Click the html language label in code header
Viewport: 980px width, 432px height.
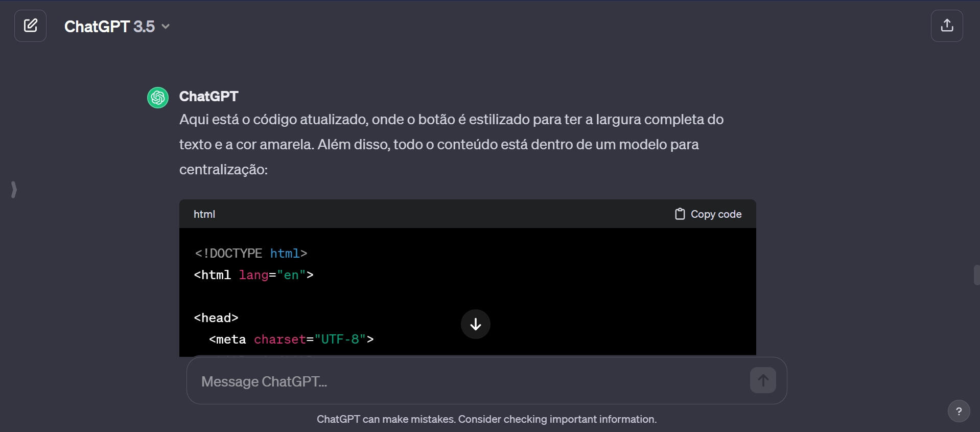(x=204, y=214)
